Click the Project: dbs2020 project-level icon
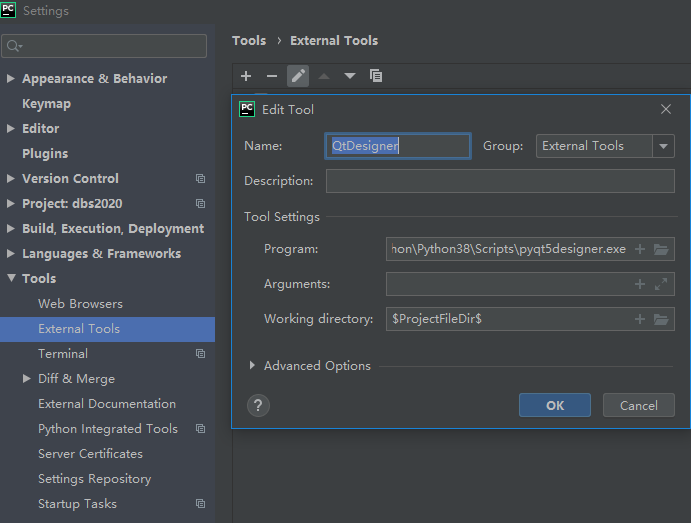 pyautogui.click(x=201, y=204)
